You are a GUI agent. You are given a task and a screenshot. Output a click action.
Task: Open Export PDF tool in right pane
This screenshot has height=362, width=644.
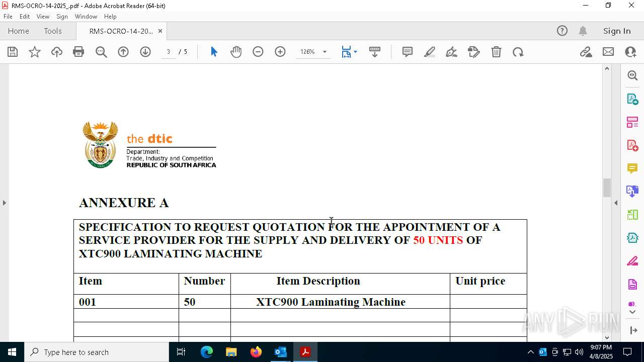click(632, 99)
